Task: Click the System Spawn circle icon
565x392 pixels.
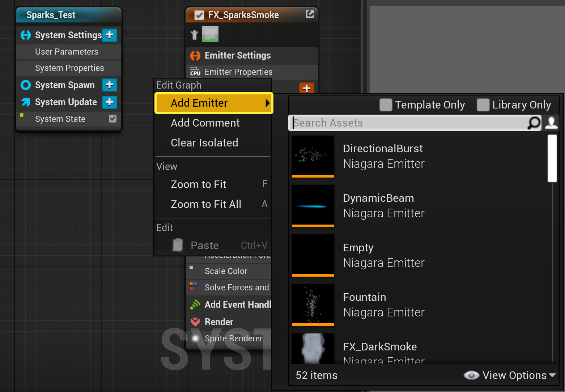Action: (26, 85)
